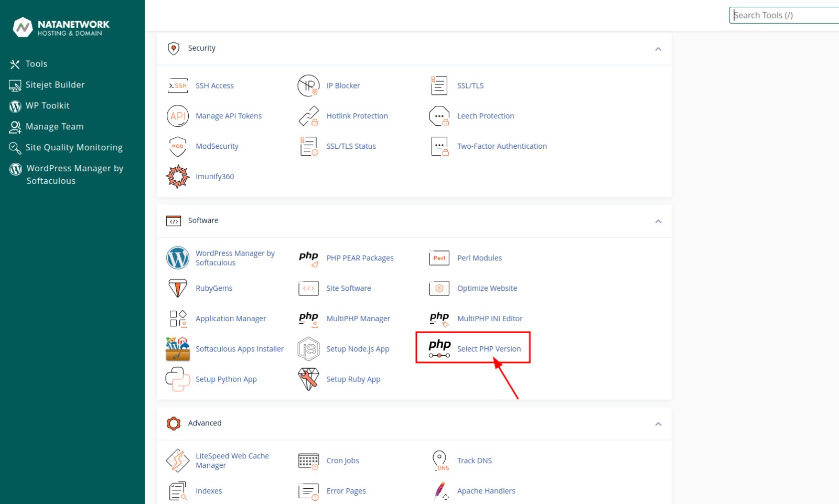Open the Track DNS link
This screenshot has height=504, width=839.
(475, 461)
